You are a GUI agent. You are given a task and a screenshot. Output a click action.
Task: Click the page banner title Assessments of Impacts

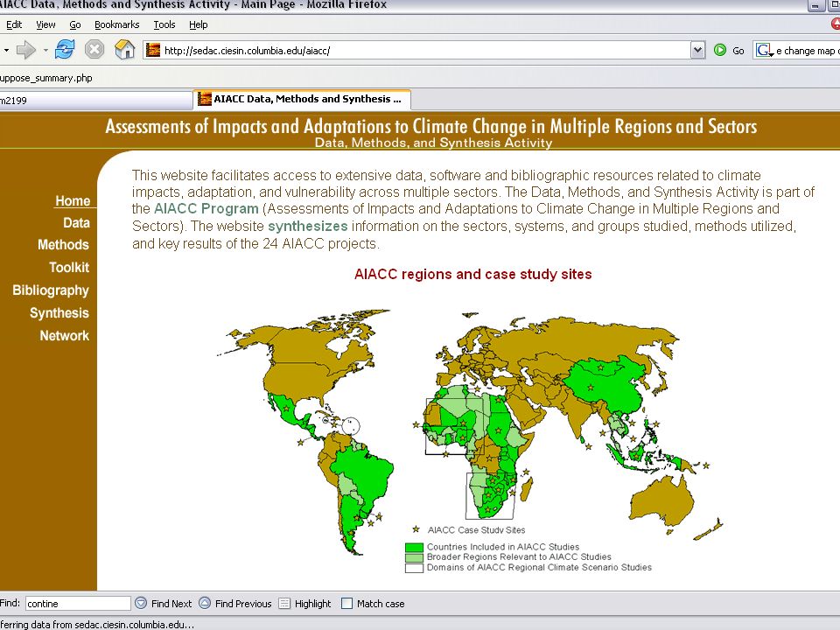point(431,126)
